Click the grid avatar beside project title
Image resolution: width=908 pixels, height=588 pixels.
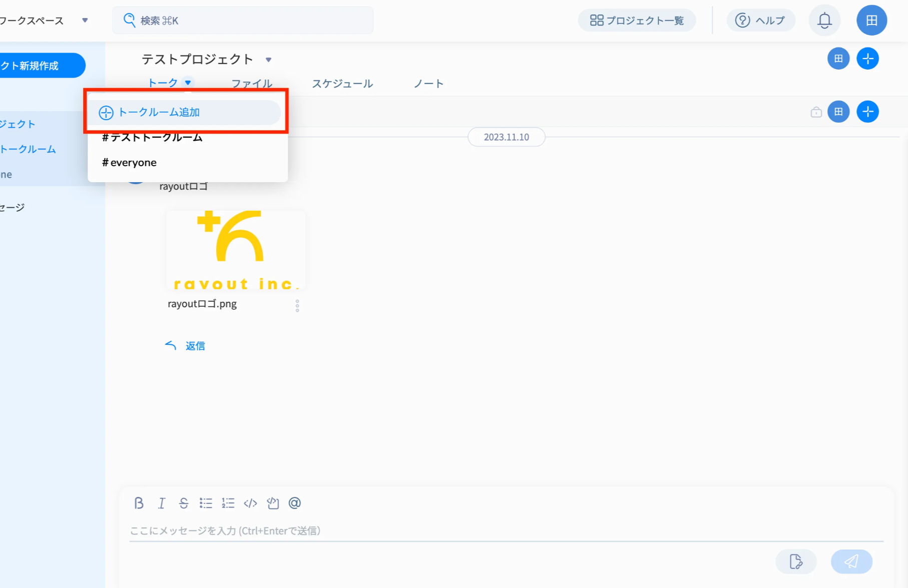[838, 59]
